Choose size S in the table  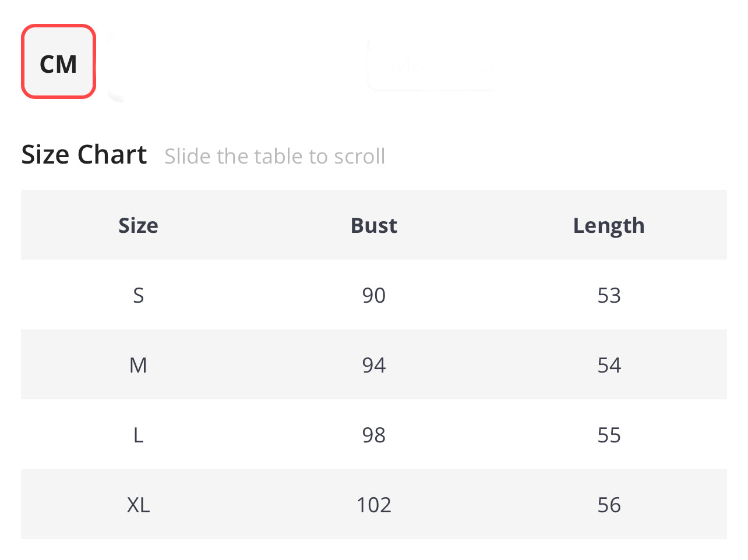click(x=138, y=295)
